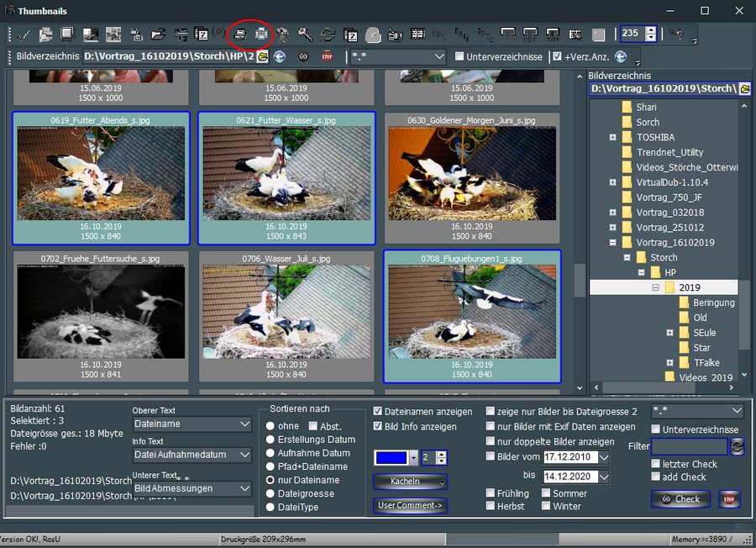
Task: Select the Beringung folder in the tree
Action: (713, 303)
